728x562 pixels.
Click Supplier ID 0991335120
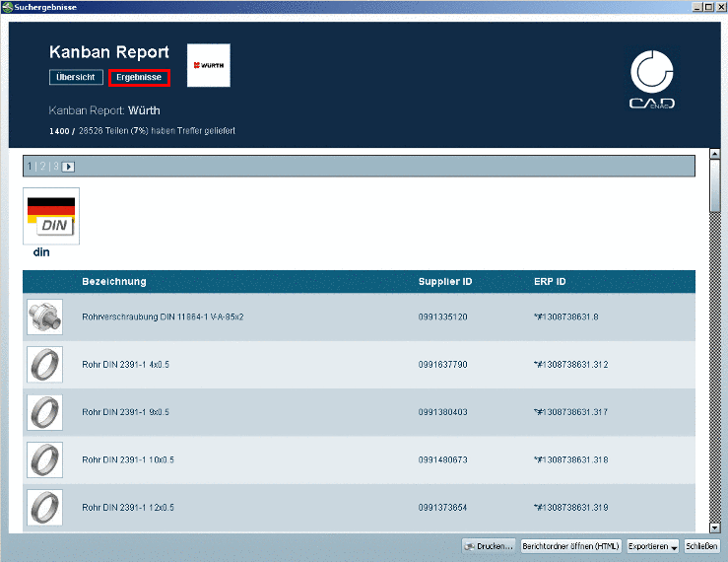coord(443,317)
